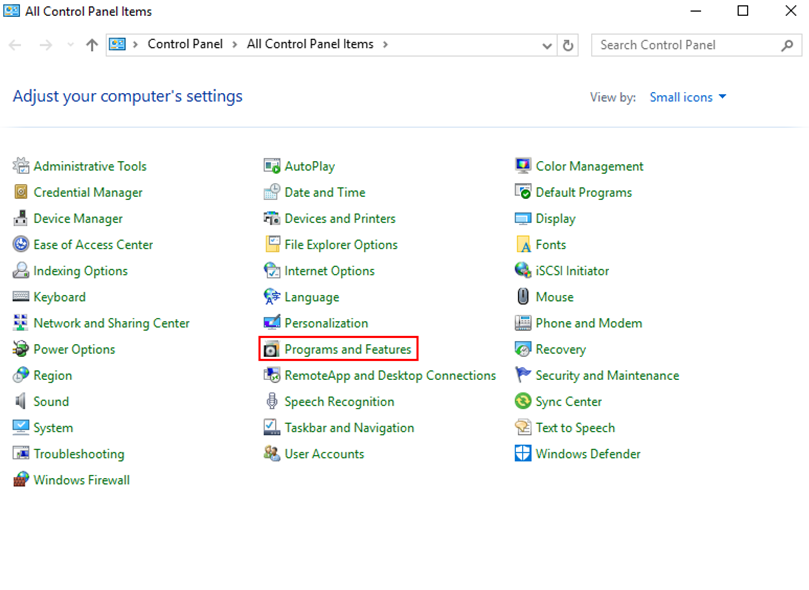Screen dimensions: 809x590
Task: Click the Forward navigation arrow
Action: pyautogui.click(x=46, y=45)
